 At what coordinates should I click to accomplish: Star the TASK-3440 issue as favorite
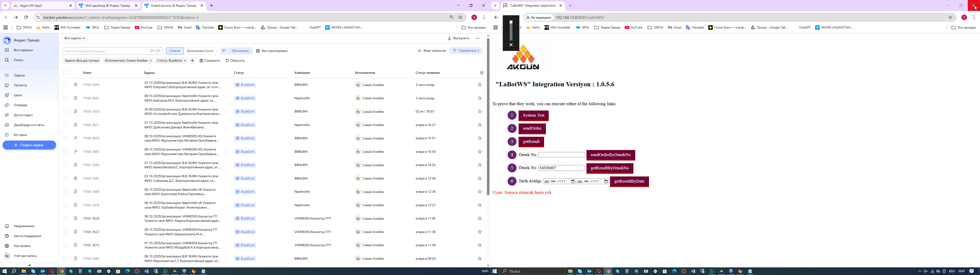coord(479,85)
